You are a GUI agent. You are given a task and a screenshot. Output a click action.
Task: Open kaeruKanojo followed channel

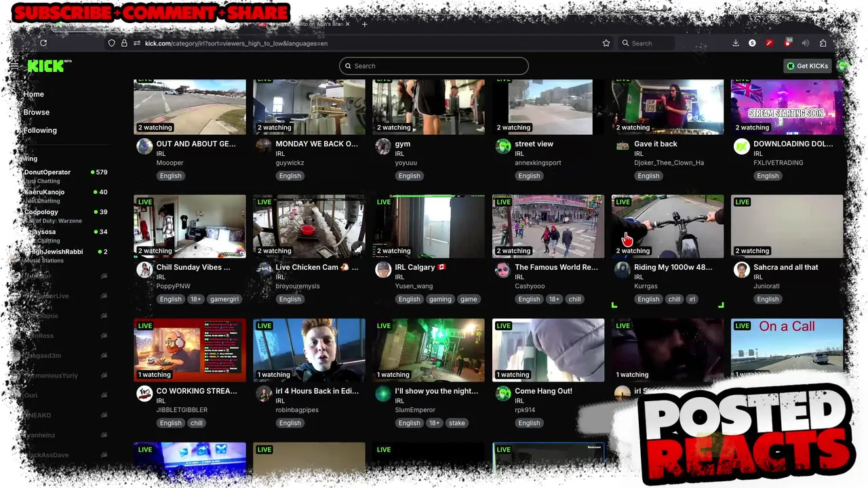[62, 196]
